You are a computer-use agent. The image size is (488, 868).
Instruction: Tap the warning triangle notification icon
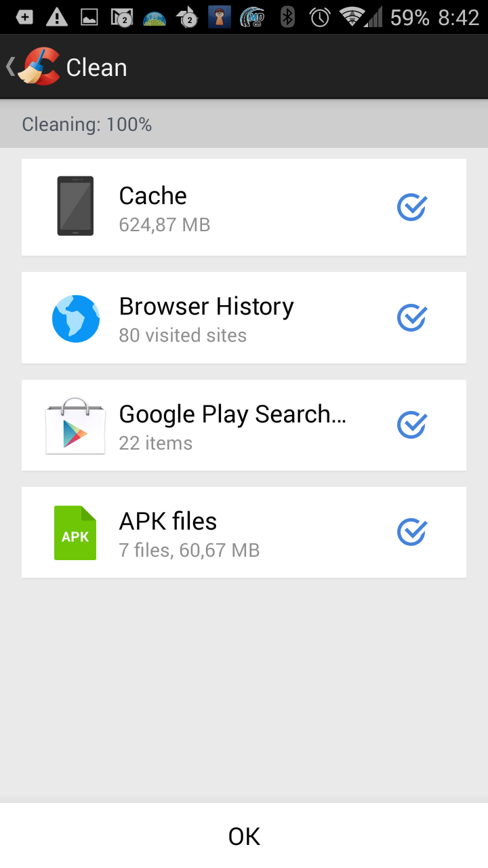57,17
